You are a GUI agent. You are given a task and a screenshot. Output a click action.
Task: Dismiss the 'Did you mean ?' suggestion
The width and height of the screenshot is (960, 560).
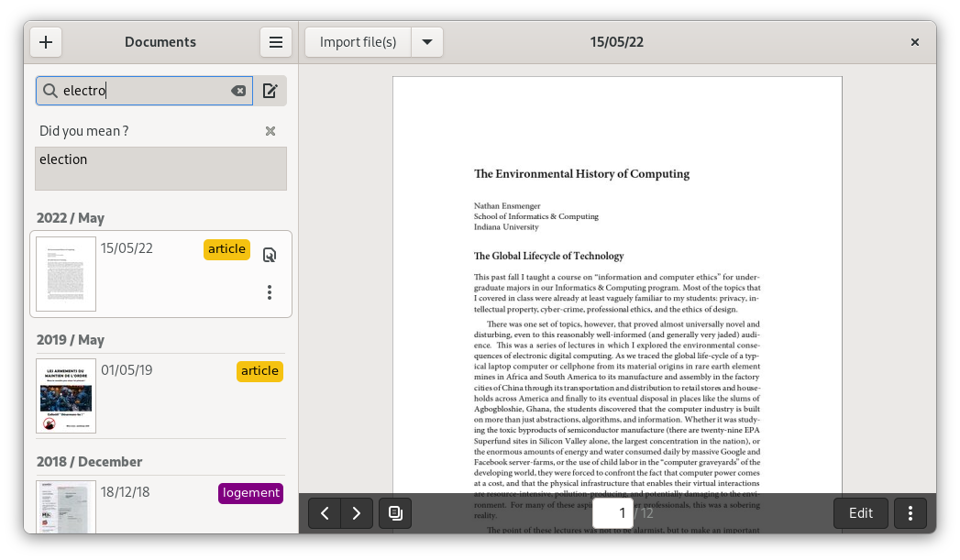click(x=270, y=131)
